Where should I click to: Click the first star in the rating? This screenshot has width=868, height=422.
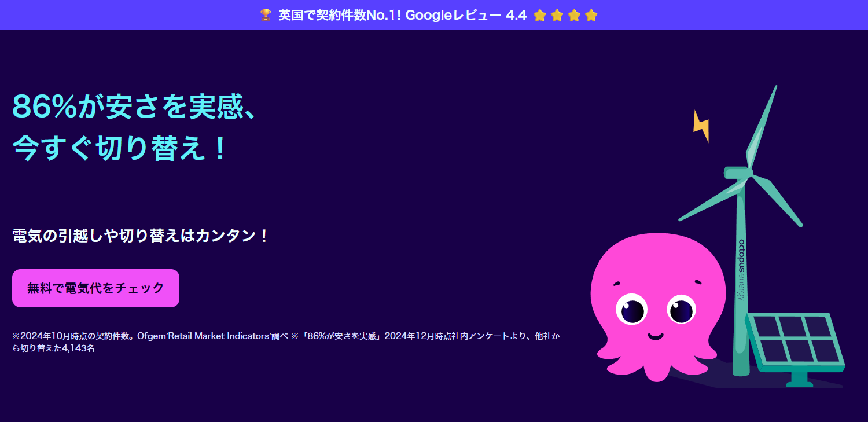[540, 16]
